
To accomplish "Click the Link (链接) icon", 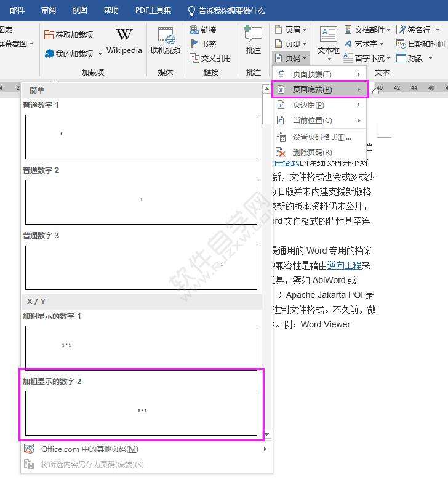I will click(x=194, y=30).
